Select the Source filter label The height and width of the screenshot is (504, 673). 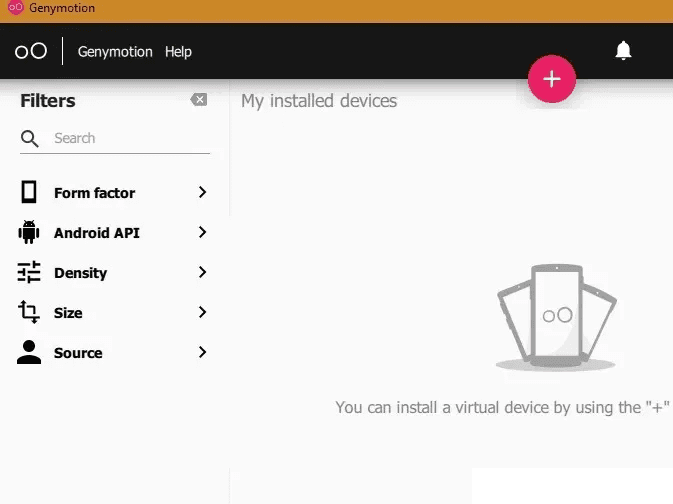tap(78, 353)
